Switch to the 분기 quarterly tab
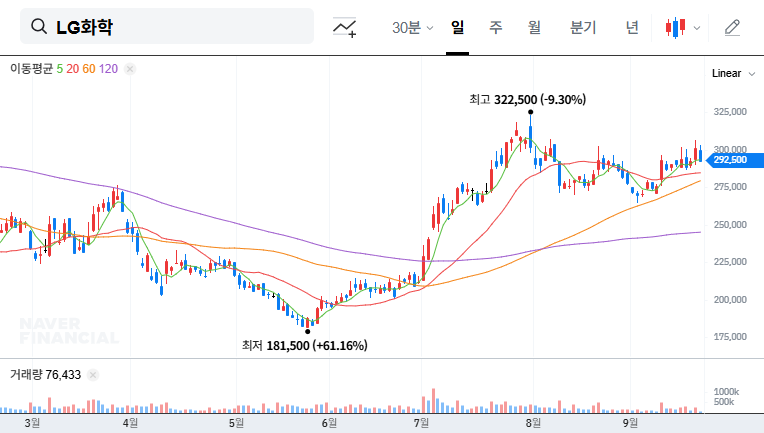This screenshot has width=764, height=433. pyautogui.click(x=583, y=27)
